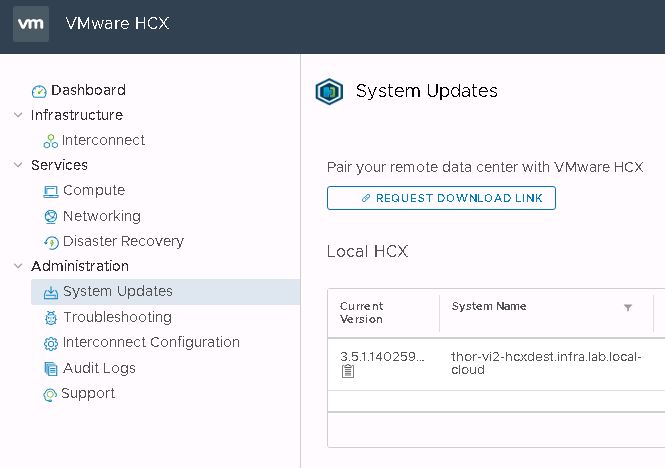Click the Interconnect Configuration gear icon

[x=51, y=343]
